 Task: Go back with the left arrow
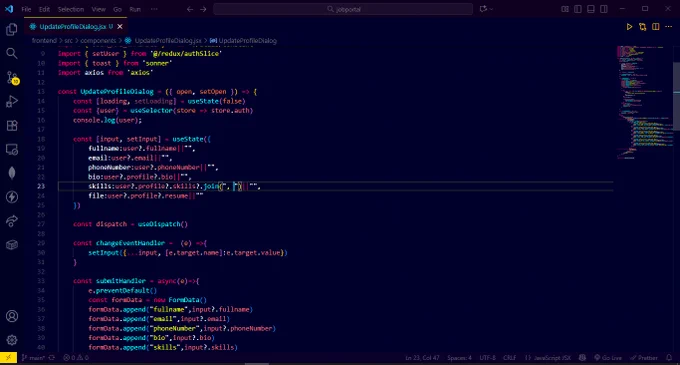190,9
